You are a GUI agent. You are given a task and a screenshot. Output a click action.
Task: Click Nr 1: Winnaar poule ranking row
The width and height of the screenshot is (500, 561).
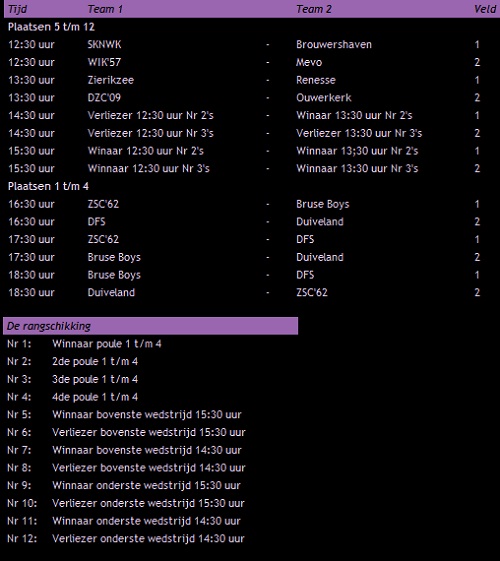tap(84, 344)
